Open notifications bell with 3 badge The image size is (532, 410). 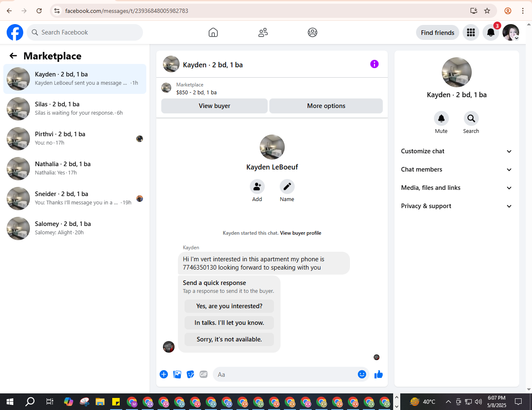(491, 32)
